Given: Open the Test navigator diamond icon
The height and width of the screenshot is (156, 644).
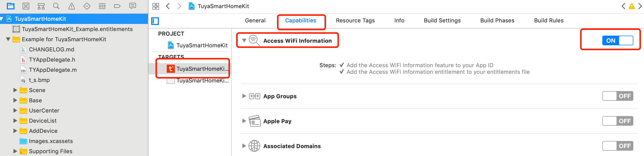Looking at the screenshot, I should coord(87,6).
